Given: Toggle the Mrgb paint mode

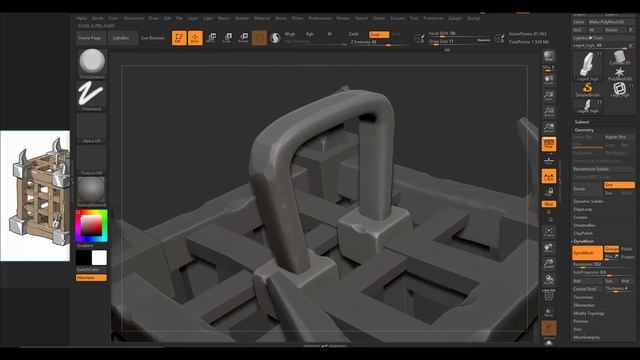Looking at the screenshot, I should pos(290,34).
